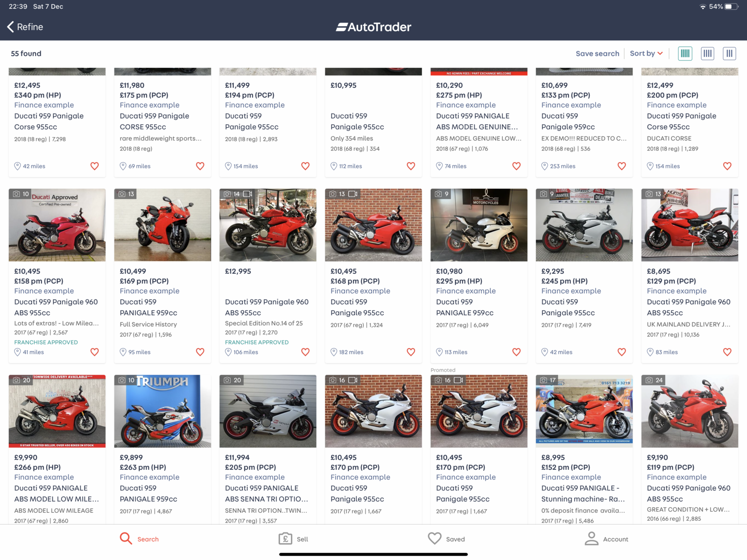Select the 55 found results count

26,54
